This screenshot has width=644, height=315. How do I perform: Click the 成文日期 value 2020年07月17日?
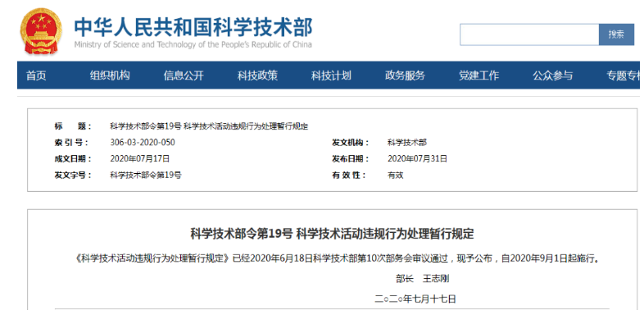(140, 159)
